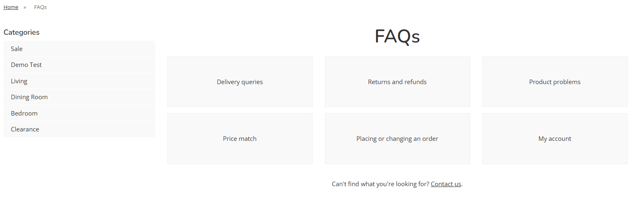This screenshot has height=198, width=644.
Task: Open the Price match FAQ tile
Action: coord(240,139)
